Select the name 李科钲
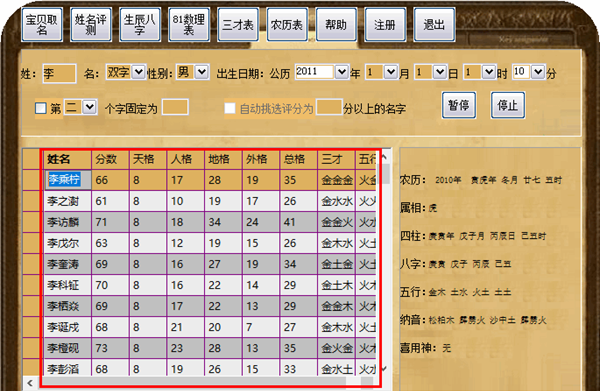Viewport: 600px width, 391px height. click(x=68, y=285)
